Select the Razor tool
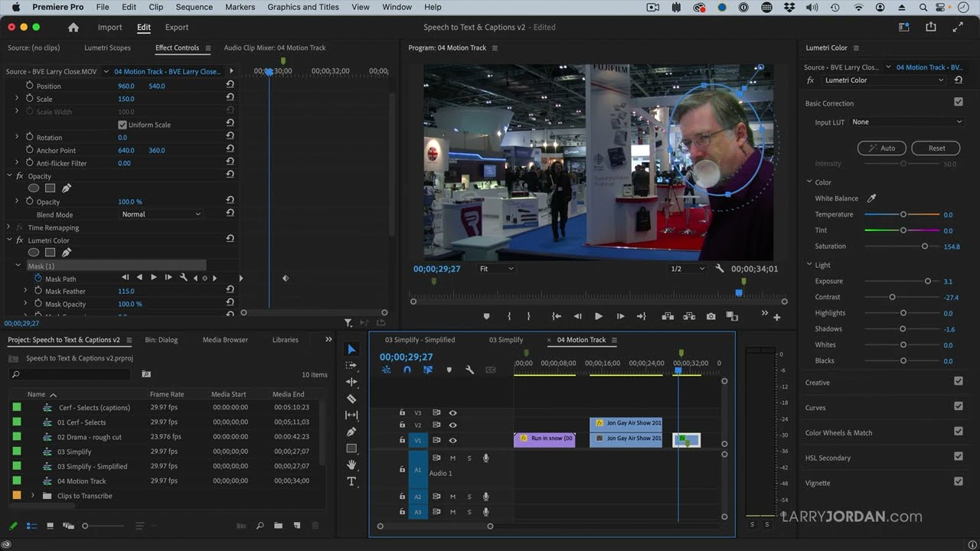Screen dimensions: 980x551 point(351,399)
